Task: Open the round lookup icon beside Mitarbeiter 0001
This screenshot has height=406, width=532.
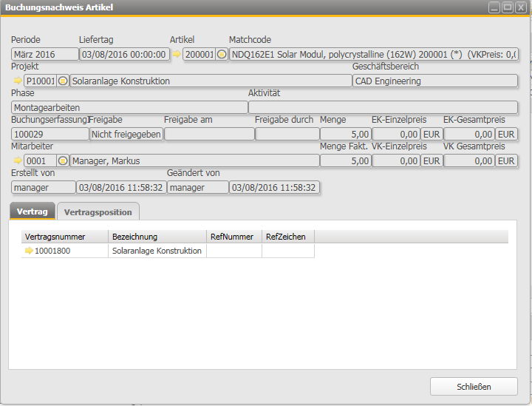Action: coord(63,160)
